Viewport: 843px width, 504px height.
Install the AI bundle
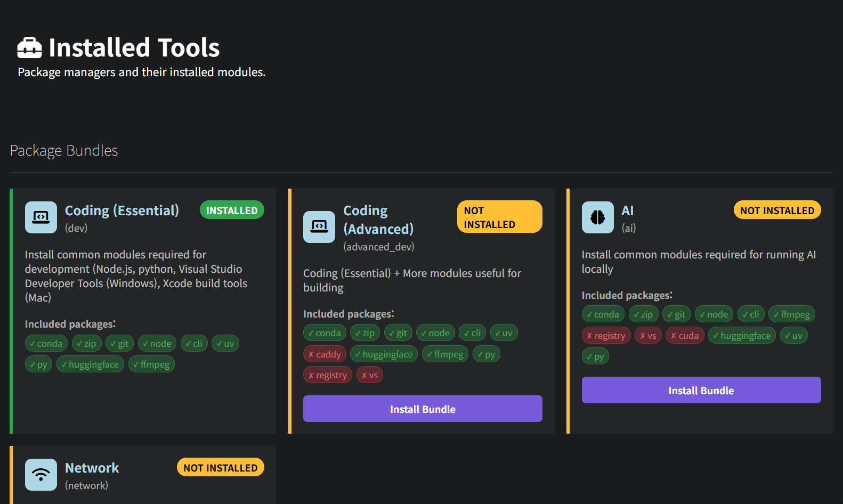(701, 390)
